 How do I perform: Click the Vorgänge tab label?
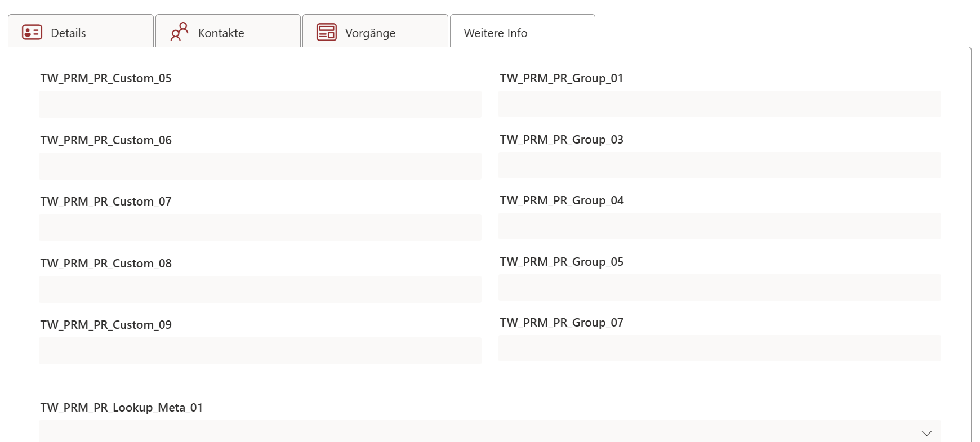(370, 33)
